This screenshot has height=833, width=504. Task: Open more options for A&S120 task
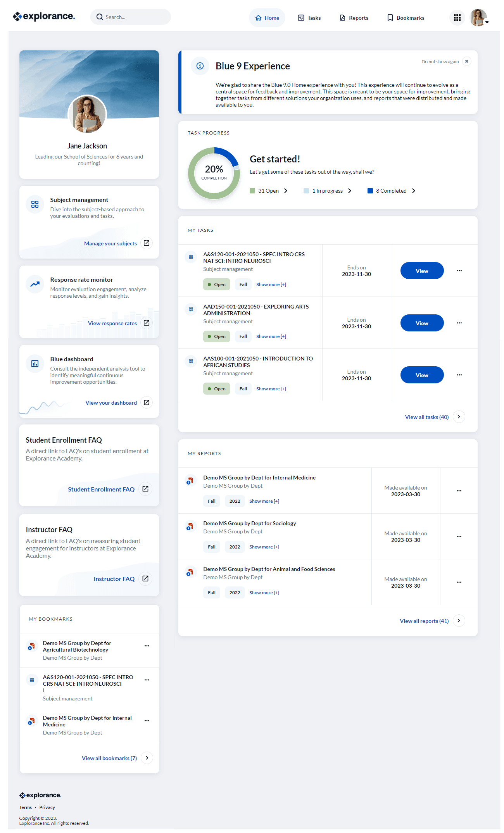coord(459,271)
